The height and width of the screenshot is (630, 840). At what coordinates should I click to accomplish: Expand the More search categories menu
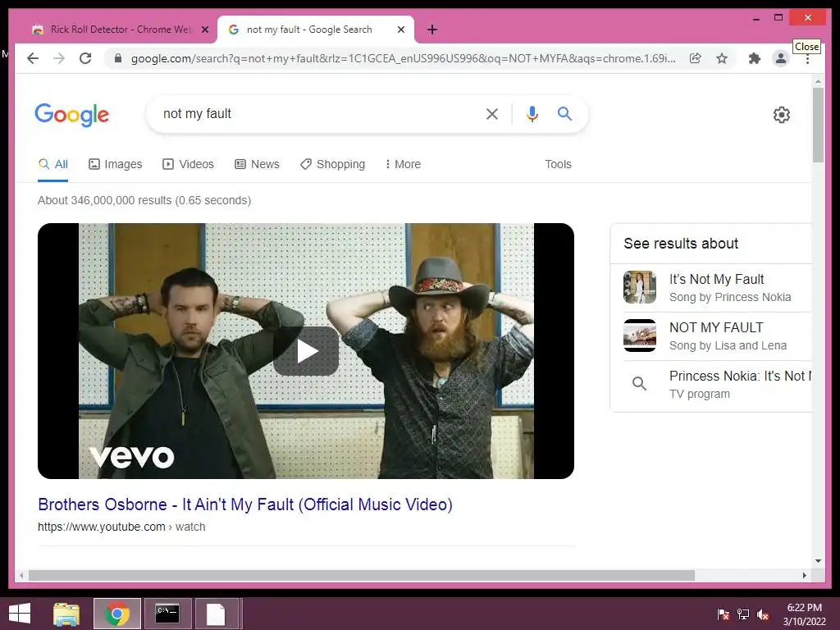(x=403, y=164)
